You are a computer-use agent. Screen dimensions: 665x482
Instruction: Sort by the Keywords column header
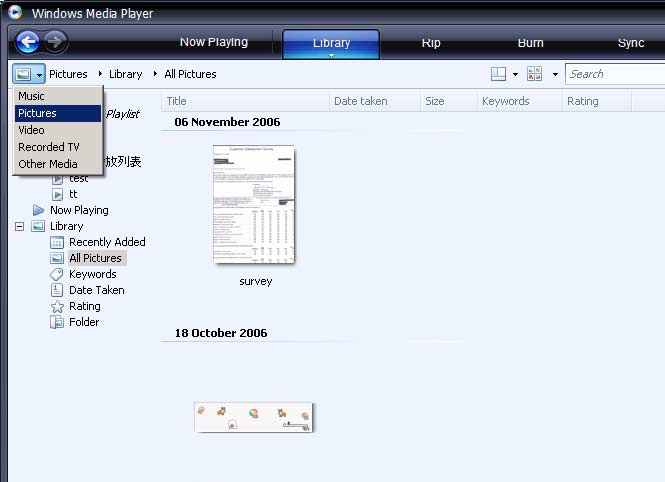pyautogui.click(x=520, y=101)
